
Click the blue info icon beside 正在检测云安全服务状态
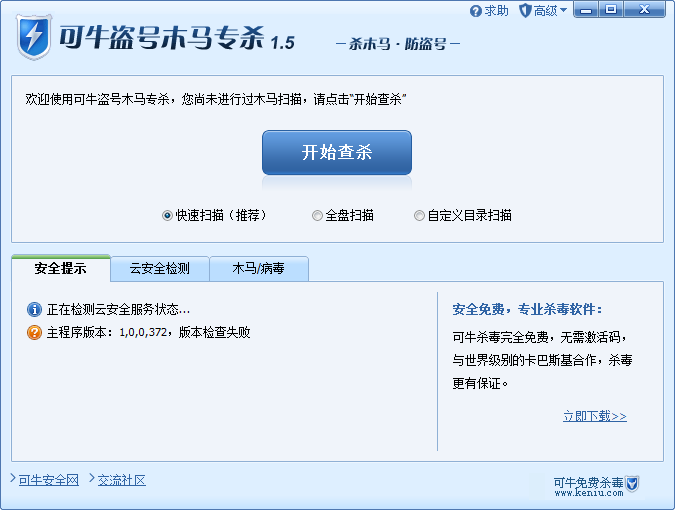(34, 309)
